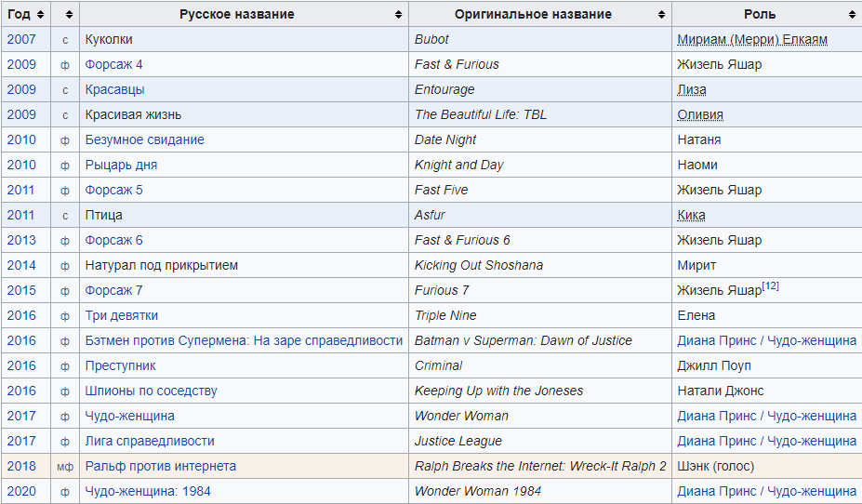The width and height of the screenshot is (862, 504).
Task: Open the year 2020 link
Action: (x=21, y=491)
